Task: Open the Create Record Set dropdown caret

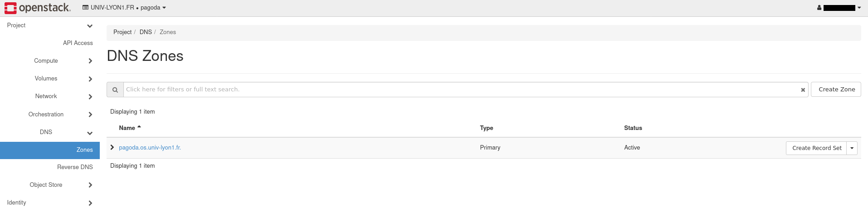Action: point(852,148)
